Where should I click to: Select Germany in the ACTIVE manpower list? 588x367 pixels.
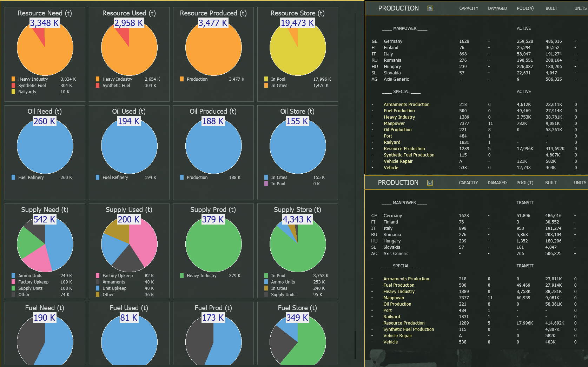point(393,41)
